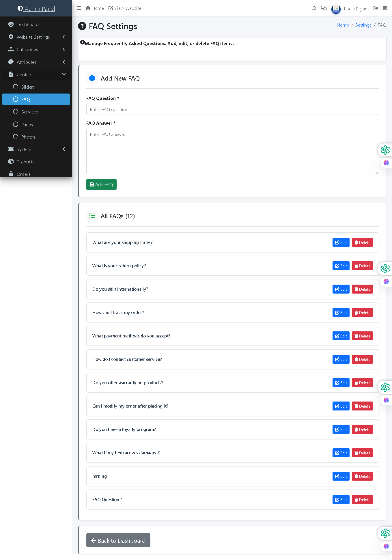This screenshot has height=560, width=392.
Task: Edit 'What are your shipping times?' FAQ
Action: (x=341, y=242)
